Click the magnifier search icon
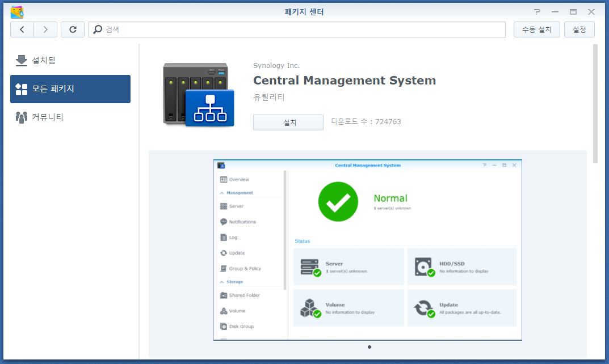609x364 pixels. [x=98, y=29]
